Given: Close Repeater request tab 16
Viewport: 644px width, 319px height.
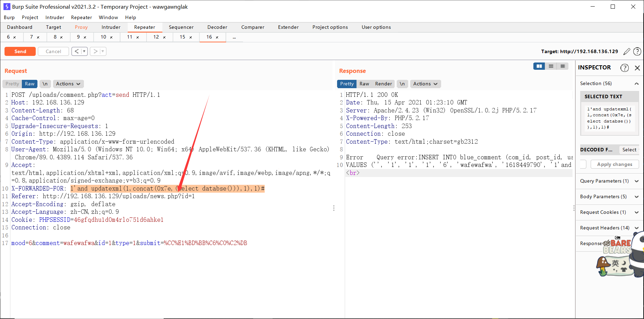Looking at the screenshot, I should [217, 37].
